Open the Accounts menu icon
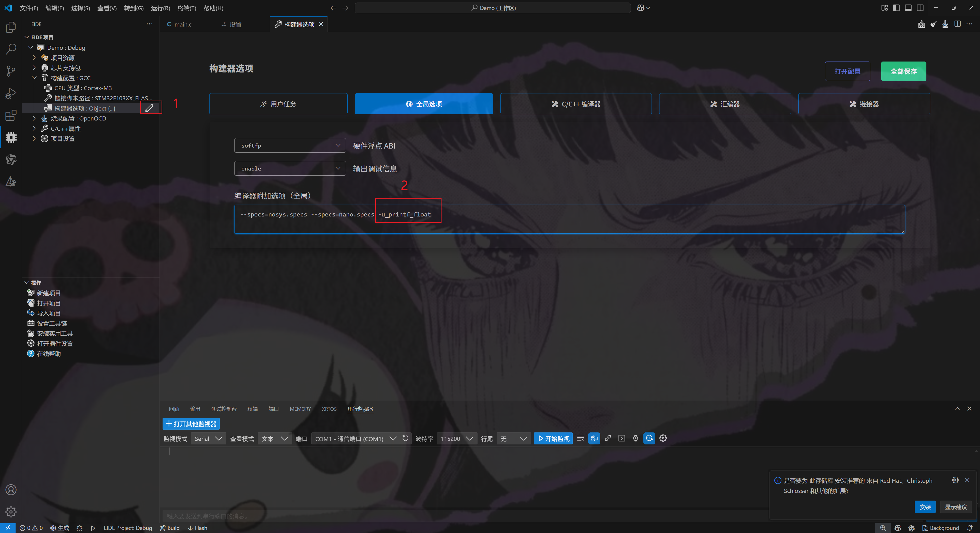Screen dimensions: 980x533 11,490
